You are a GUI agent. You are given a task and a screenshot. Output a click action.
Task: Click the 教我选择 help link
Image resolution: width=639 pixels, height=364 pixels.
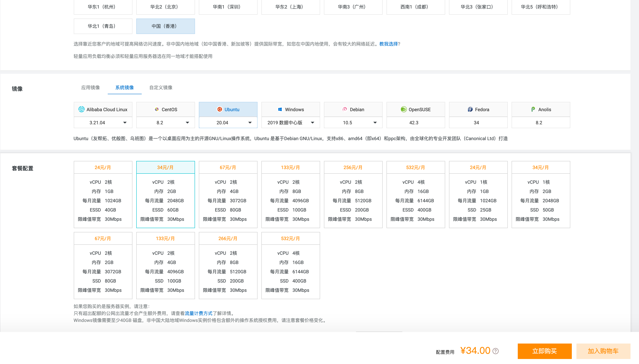tap(388, 44)
